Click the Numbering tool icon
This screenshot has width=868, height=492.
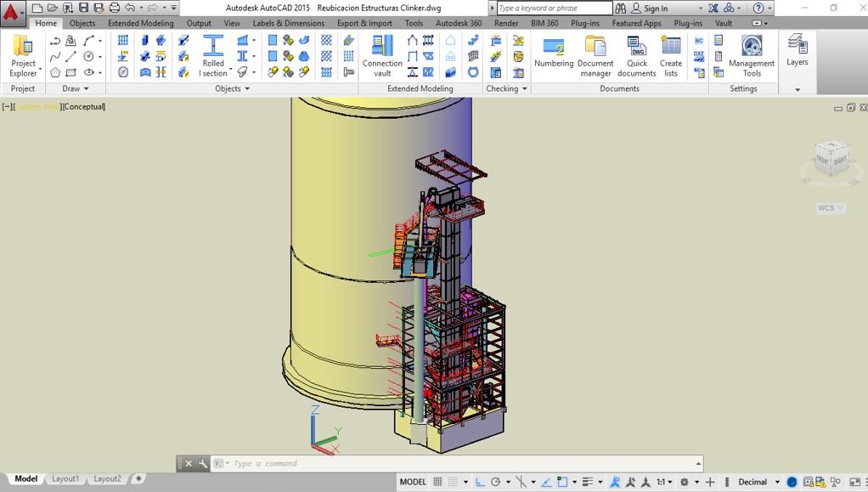tap(554, 48)
